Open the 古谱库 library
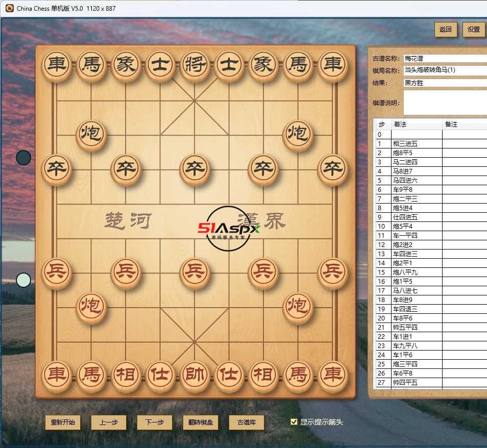The image size is (487, 448). tap(247, 422)
